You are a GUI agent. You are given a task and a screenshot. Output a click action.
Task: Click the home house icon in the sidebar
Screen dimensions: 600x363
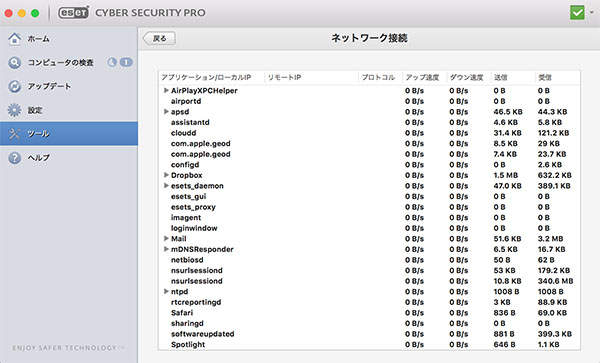tap(15, 39)
